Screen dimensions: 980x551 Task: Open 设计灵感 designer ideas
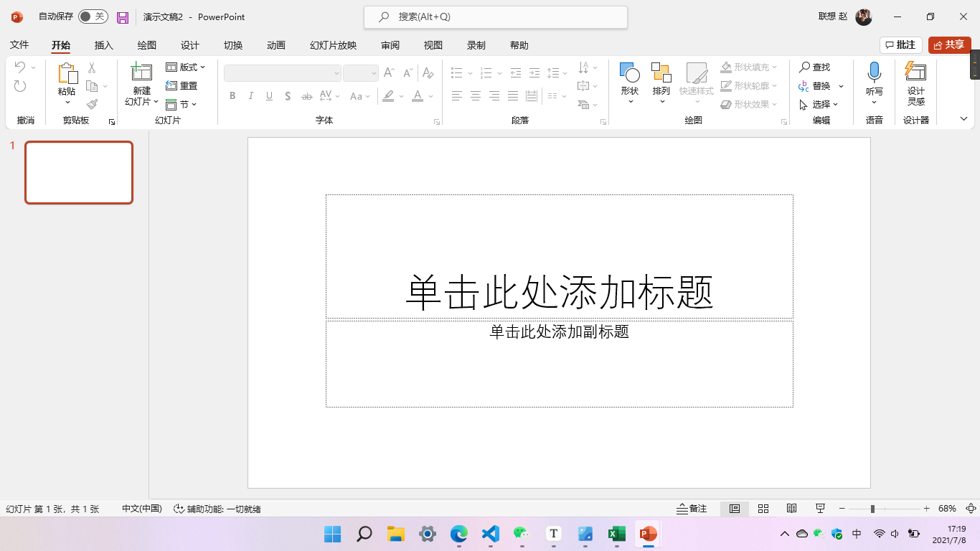(915, 84)
